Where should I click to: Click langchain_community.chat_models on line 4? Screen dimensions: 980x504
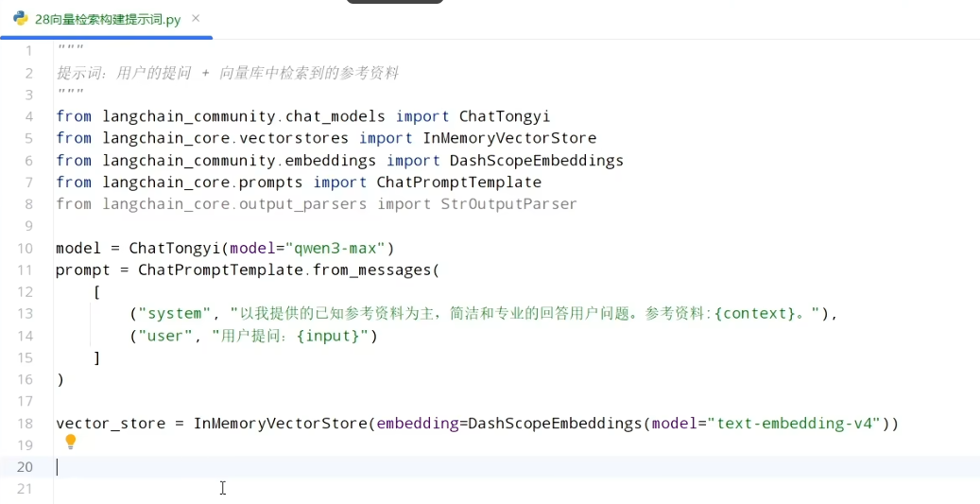pos(244,116)
